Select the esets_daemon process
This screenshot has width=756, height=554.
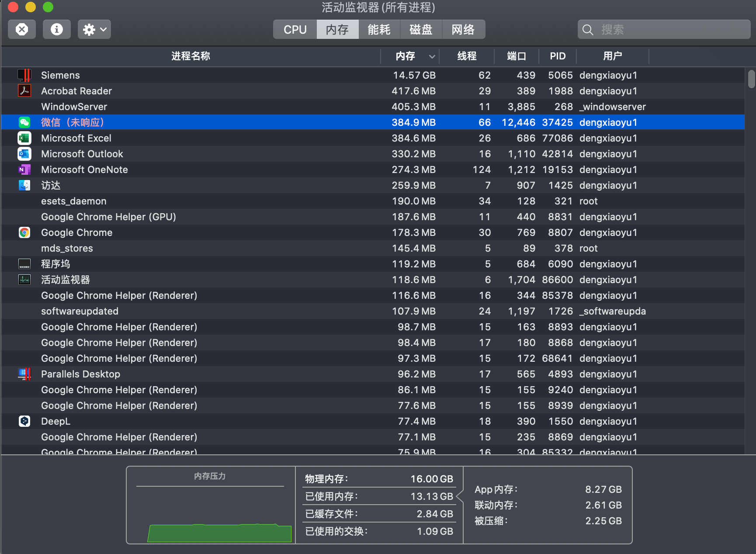[373, 201]
